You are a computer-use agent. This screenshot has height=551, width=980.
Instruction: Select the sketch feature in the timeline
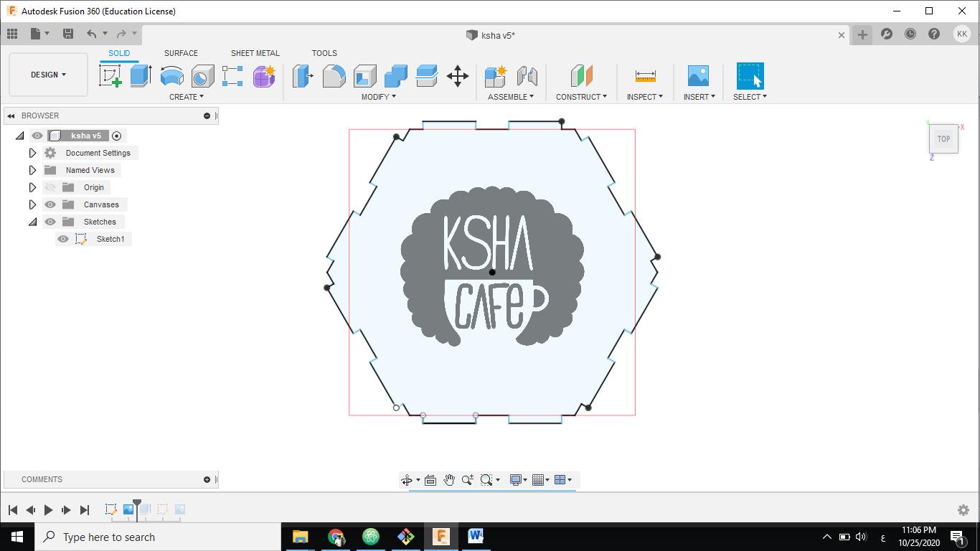(110, 509)
